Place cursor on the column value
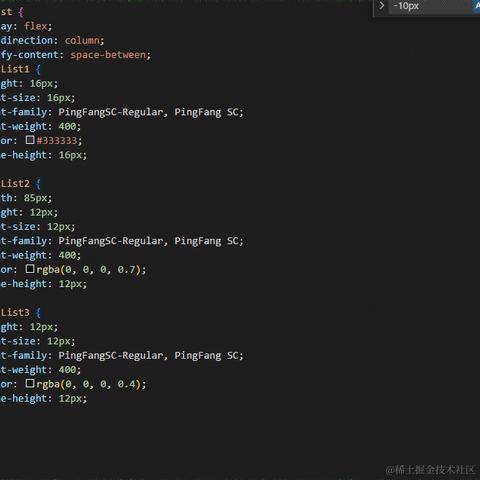Screen dimensions: 480x480 [82, 40]
